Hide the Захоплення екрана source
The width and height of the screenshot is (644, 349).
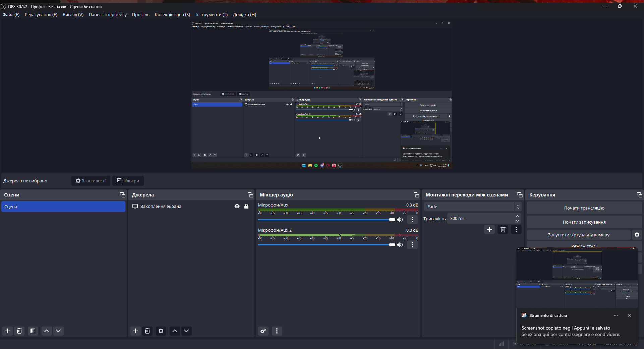click(237, 207)
